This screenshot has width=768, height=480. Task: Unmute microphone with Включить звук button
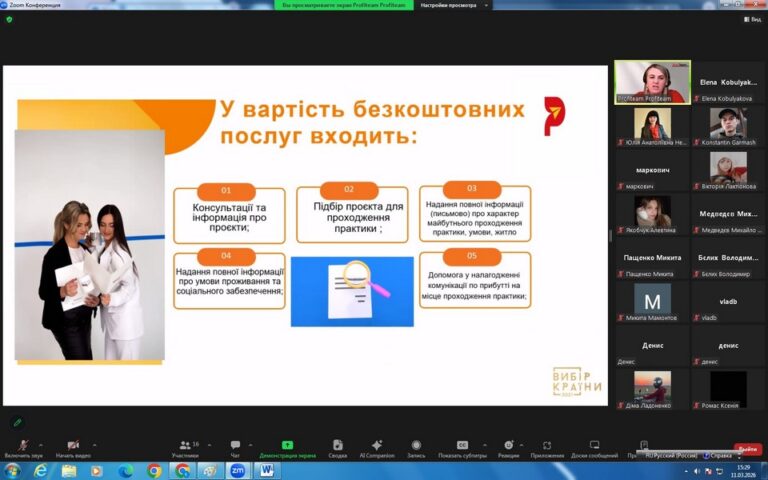[x=22, y=447]
